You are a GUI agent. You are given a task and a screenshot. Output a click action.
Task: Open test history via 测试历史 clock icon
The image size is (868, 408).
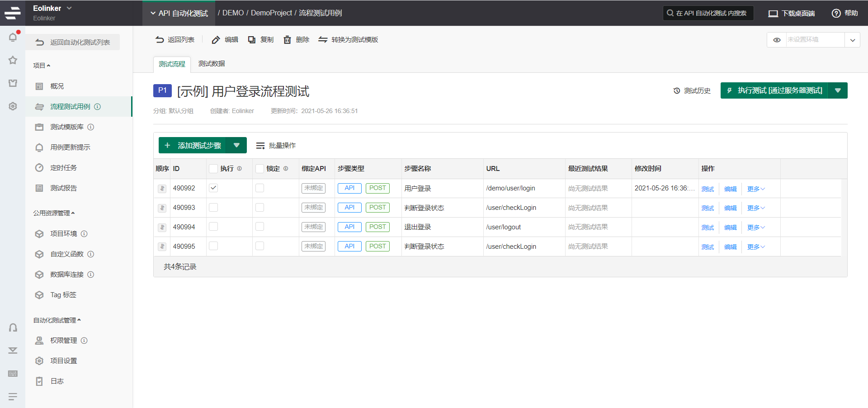(x=677, y=91)
